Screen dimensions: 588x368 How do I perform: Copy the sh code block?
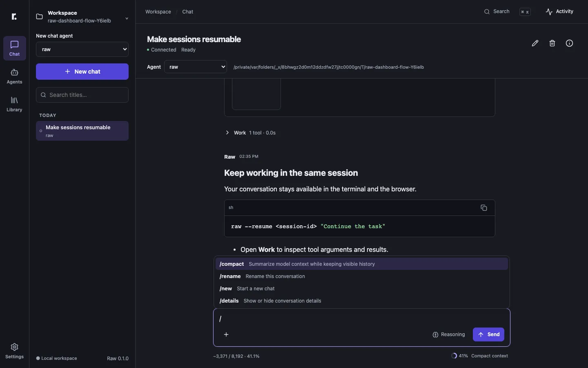[484, 208]
